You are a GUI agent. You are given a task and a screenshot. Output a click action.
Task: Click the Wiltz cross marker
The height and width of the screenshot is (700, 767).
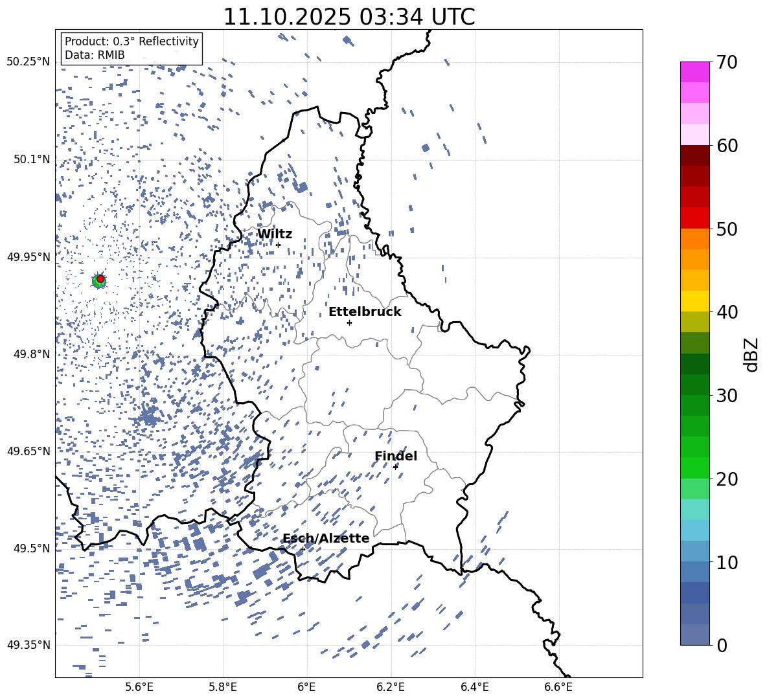pos(279,245)
